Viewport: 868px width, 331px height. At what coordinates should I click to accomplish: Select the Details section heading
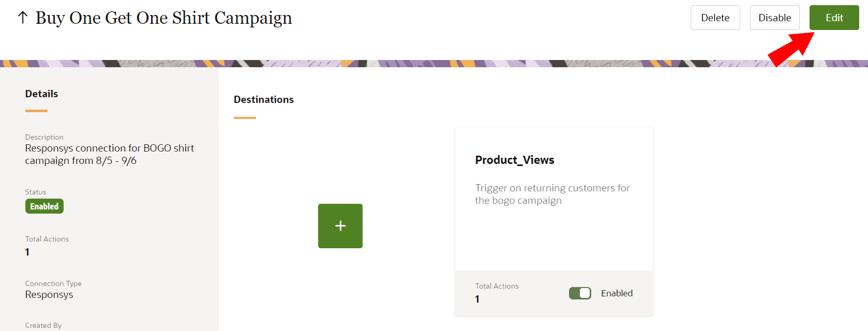[41, 94]
